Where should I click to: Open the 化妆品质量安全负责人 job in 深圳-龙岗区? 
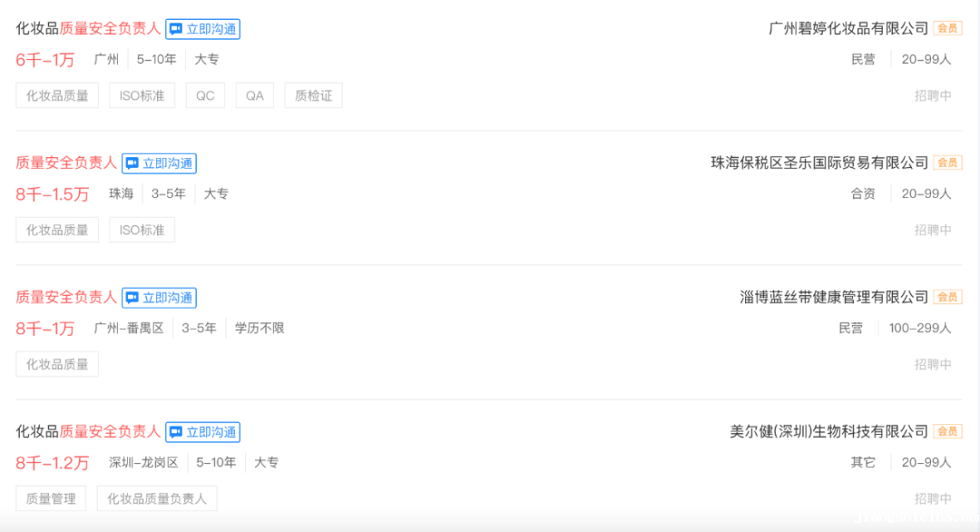click(88, 431)
